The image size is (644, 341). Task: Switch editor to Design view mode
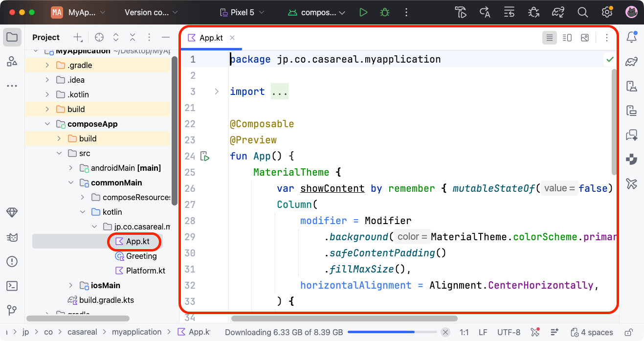click(585, 38)
